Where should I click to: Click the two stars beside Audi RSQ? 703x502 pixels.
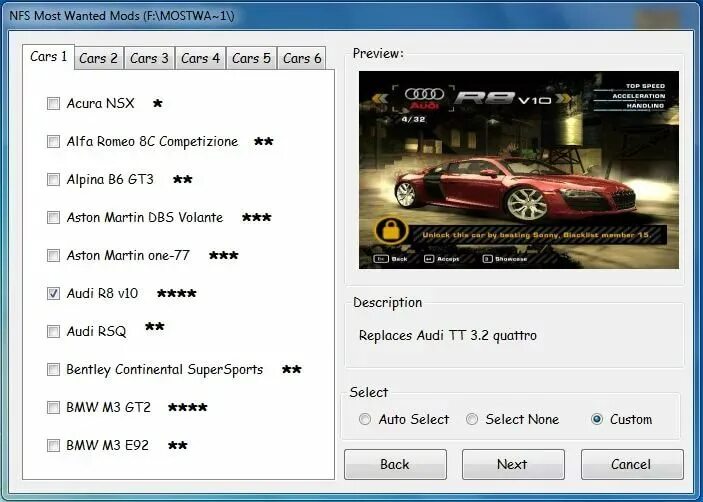click(x=155, y=327)
